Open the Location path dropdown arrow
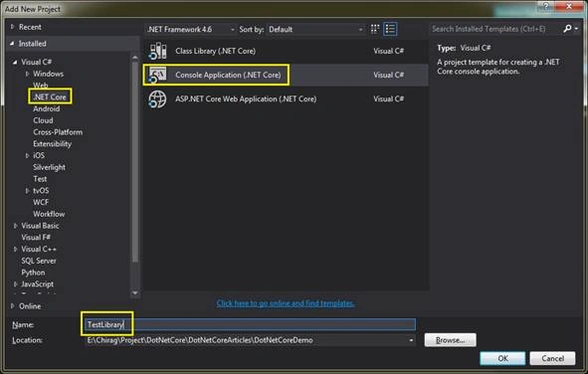 tap(411, 340)
